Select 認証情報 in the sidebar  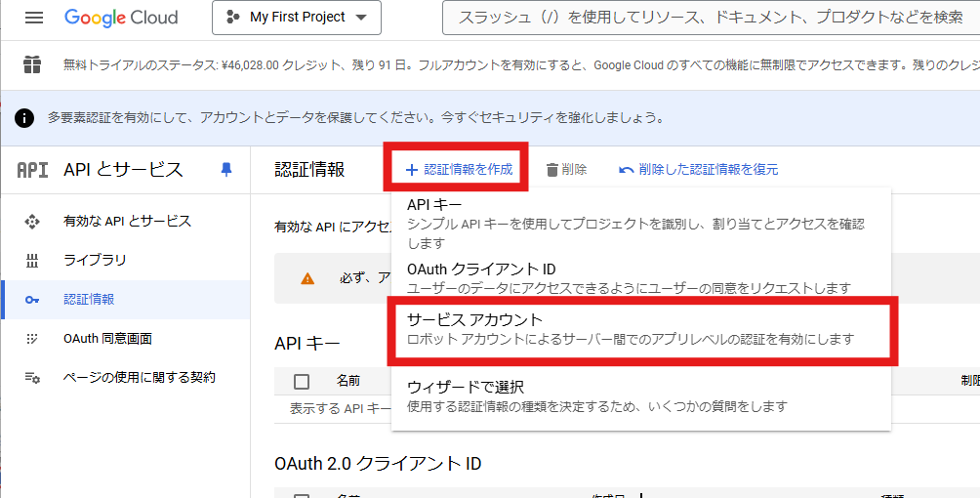(x=126, y=300)
